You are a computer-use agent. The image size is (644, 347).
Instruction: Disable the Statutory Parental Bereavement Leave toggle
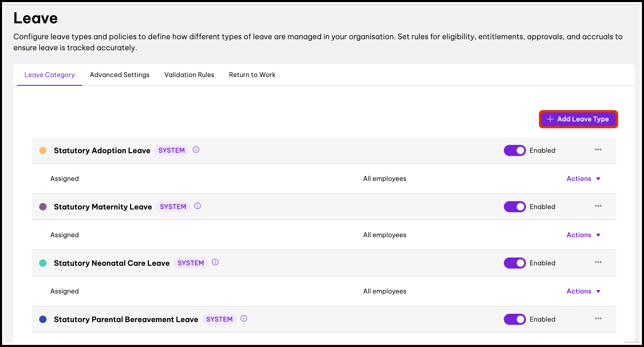tap(515, 319)
